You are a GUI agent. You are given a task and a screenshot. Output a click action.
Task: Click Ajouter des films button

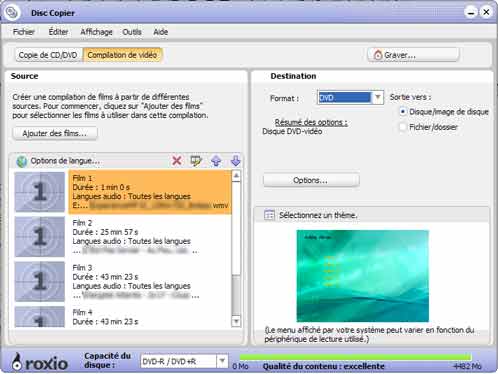[55, 133]
